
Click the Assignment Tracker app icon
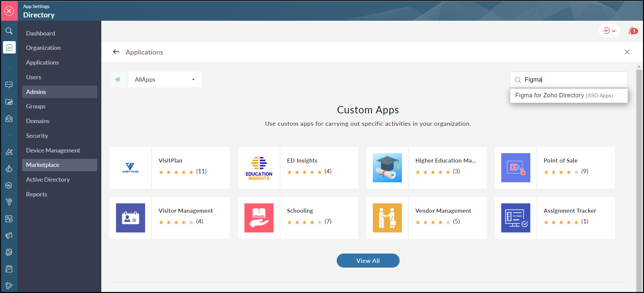pos(515,218)
